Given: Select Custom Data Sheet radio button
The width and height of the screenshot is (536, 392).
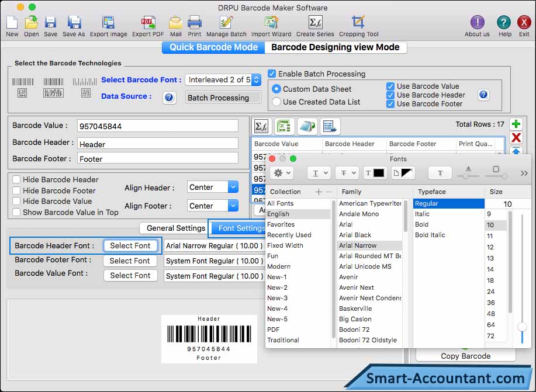Looking at the screenshot, I should (x=276, y=89).
